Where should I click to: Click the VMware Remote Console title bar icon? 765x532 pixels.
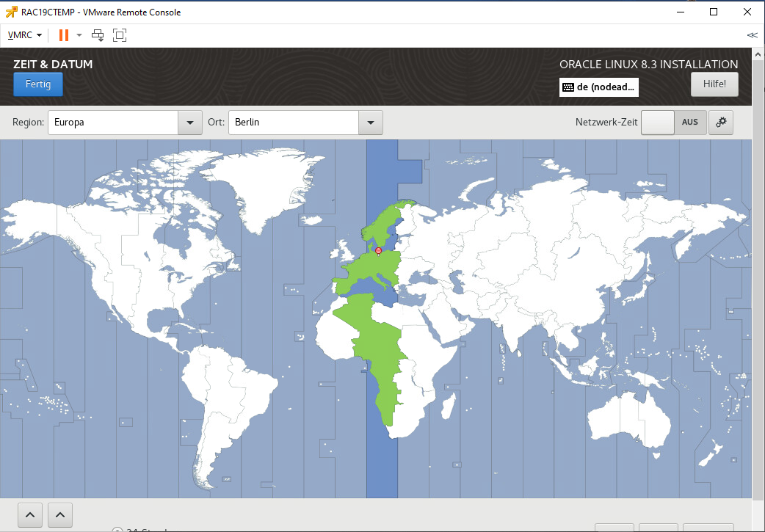click(11, 12)
